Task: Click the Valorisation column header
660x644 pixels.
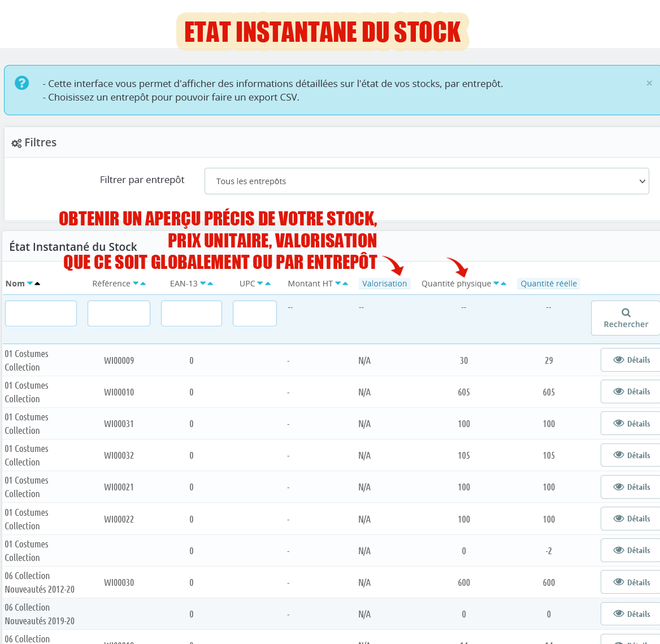Action: click(x=384, y=284)
